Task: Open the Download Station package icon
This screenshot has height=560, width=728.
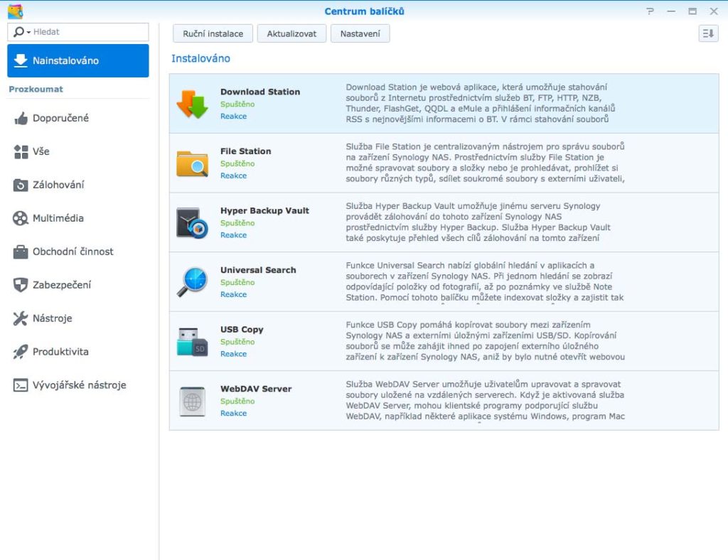Action: pyautogui.click(x=192, y=103)
